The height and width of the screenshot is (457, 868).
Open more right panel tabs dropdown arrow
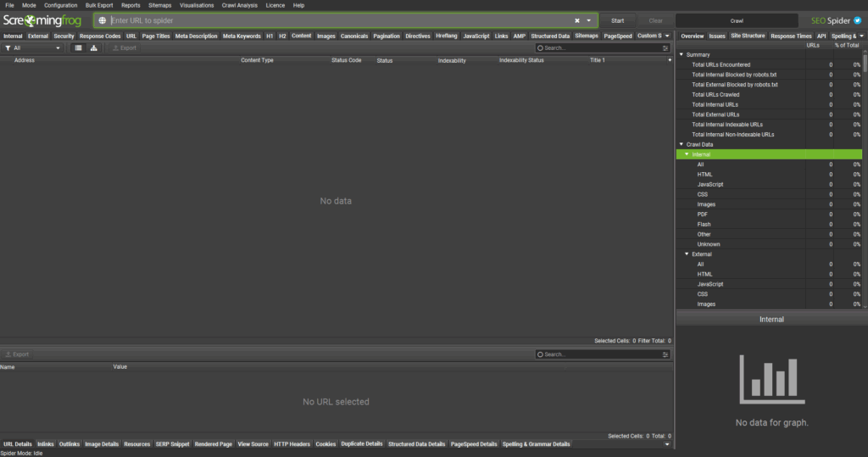(x=861, y=36)
